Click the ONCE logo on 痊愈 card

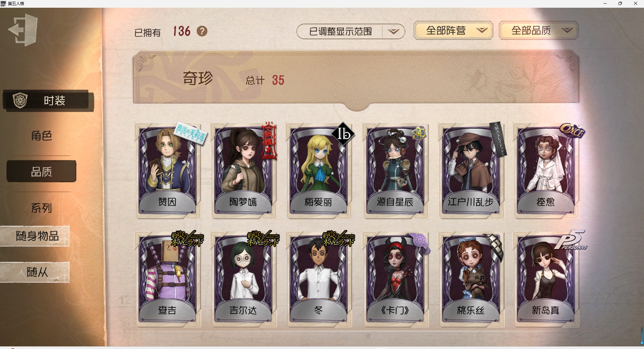tap(572, 131)
